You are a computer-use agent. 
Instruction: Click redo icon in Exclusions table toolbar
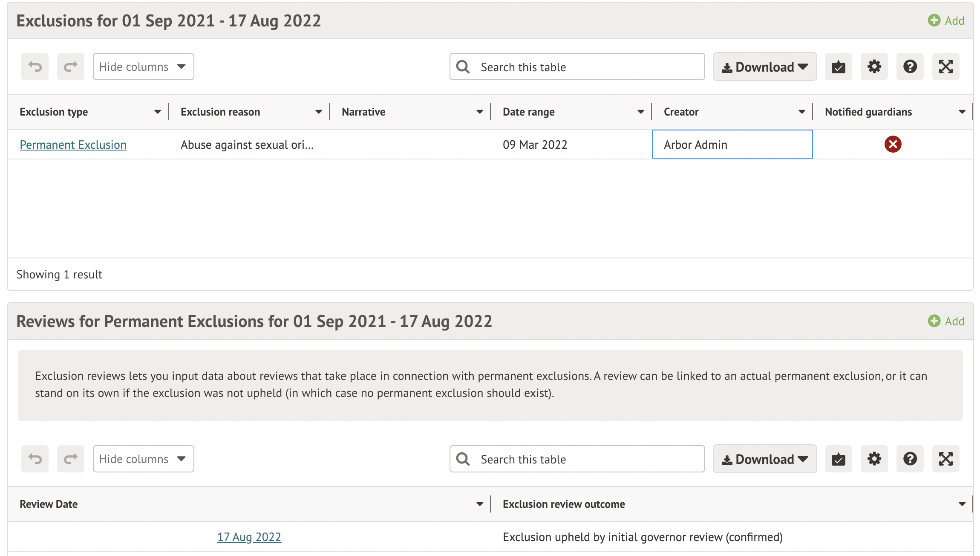pos(71,67)
